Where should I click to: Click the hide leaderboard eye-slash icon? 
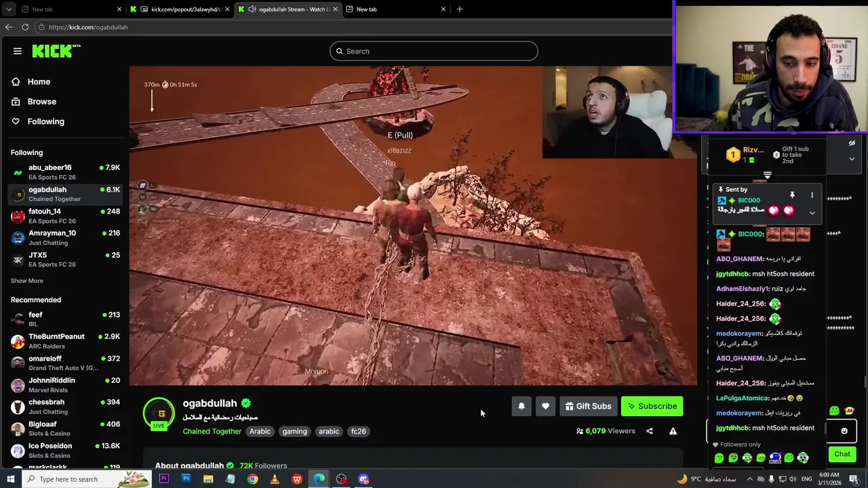click(852, 144)
